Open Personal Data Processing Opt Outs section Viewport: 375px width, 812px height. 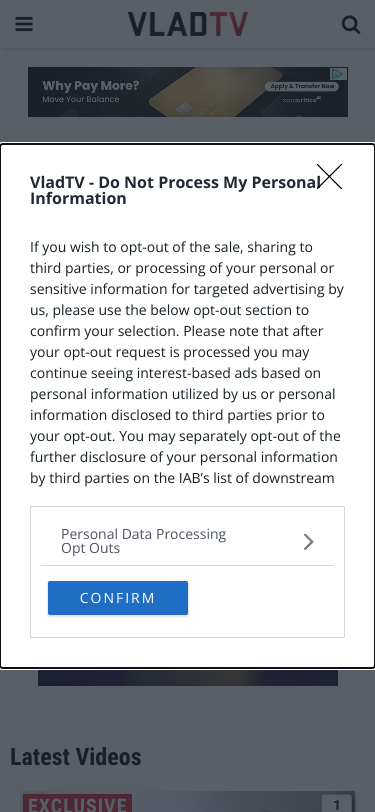click(x=188, y=541)
